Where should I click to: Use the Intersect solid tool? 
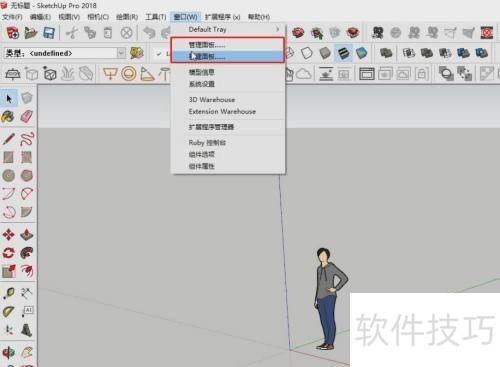tap(409, 53)
